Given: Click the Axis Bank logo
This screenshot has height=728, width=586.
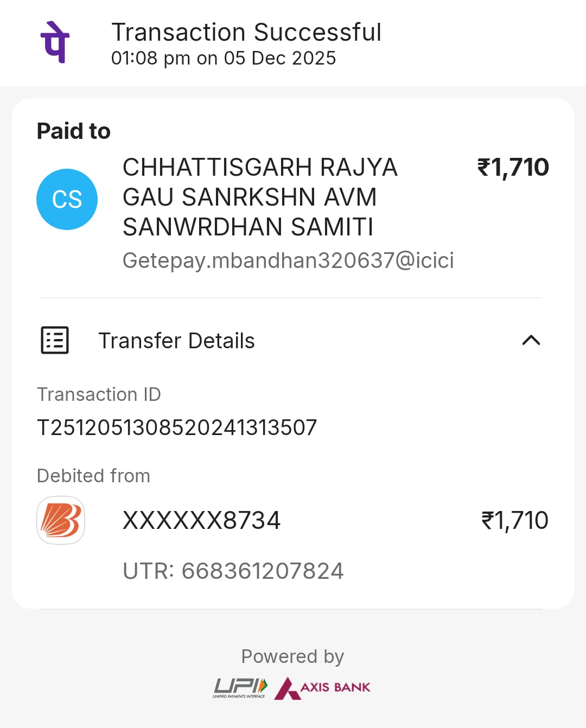Looking at the screenshot, I should click(x=323, y=688).
